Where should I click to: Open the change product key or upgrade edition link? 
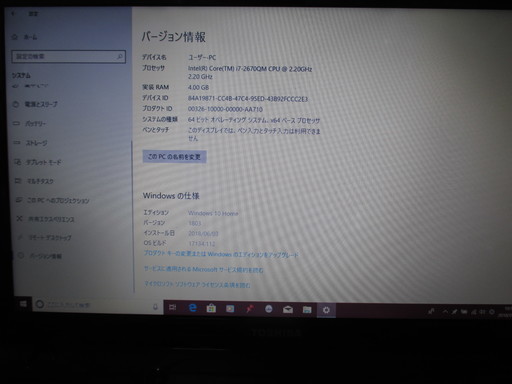click(221, 254)
